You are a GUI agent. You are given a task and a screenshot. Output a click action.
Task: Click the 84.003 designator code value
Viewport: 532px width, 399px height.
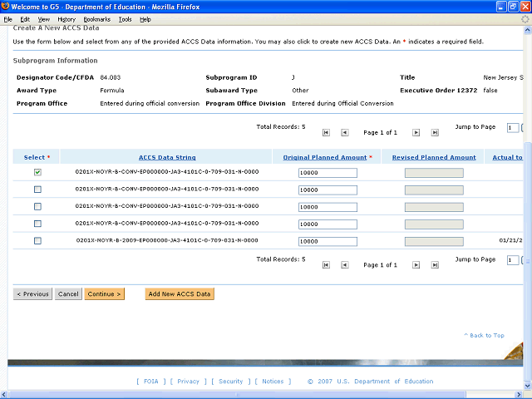111,77
